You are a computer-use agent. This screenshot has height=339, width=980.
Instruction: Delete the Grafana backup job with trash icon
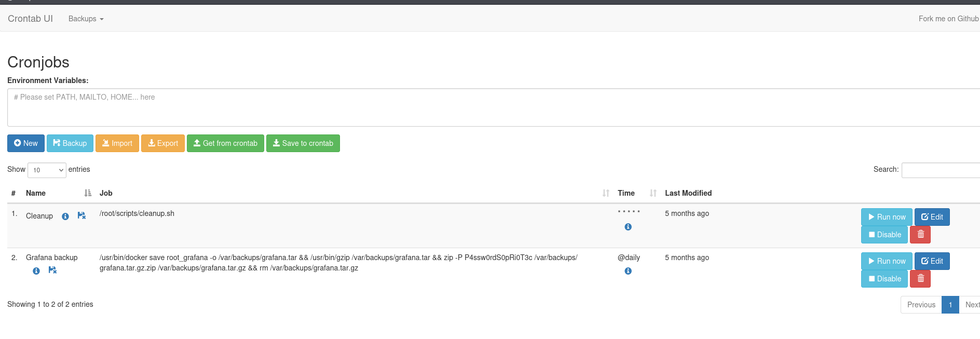(x=920, y=279)
